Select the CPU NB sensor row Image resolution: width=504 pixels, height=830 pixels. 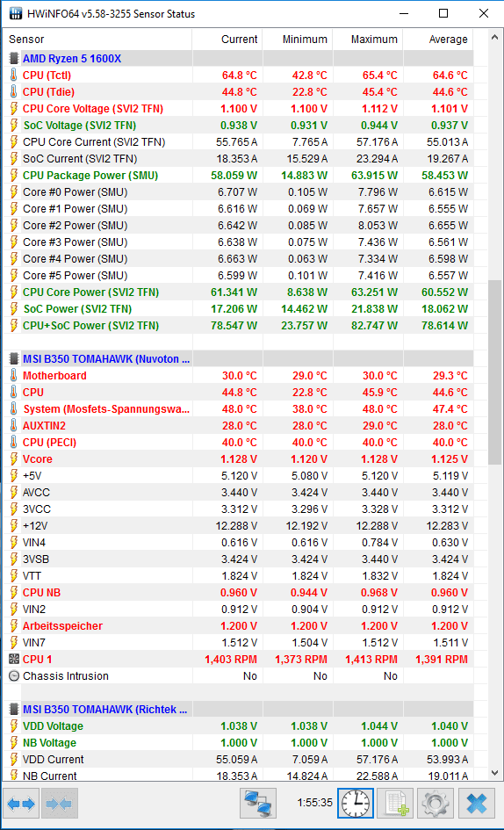pos(238,592)
